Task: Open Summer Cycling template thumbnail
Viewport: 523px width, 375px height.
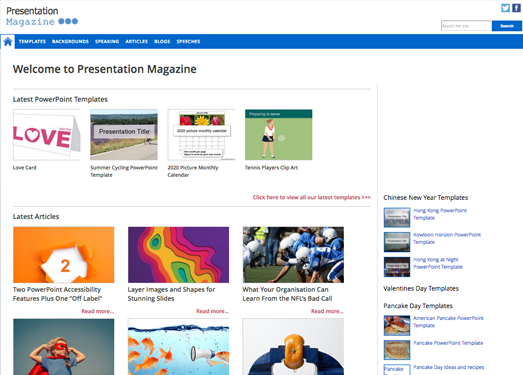Action: click(x=124, y=135)
